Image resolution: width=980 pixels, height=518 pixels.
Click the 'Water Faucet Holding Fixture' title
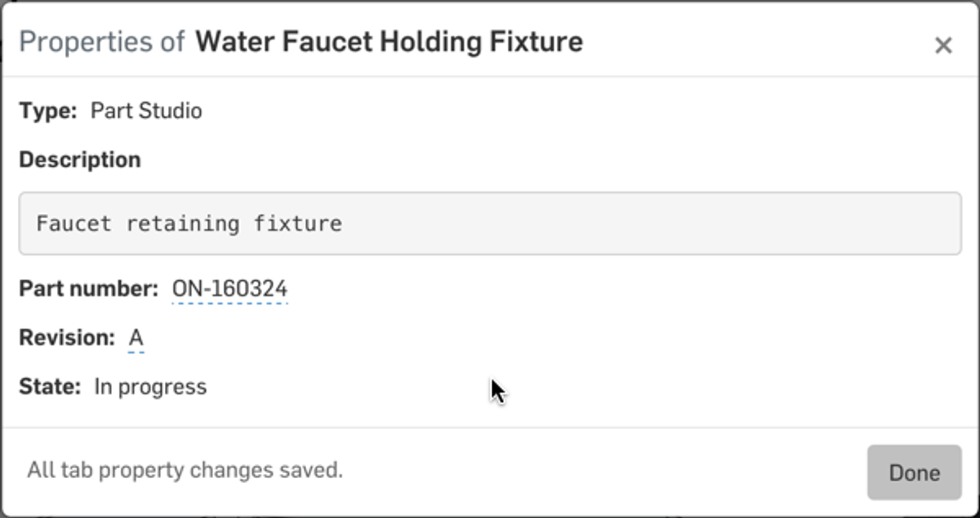[x=389, y=42]
